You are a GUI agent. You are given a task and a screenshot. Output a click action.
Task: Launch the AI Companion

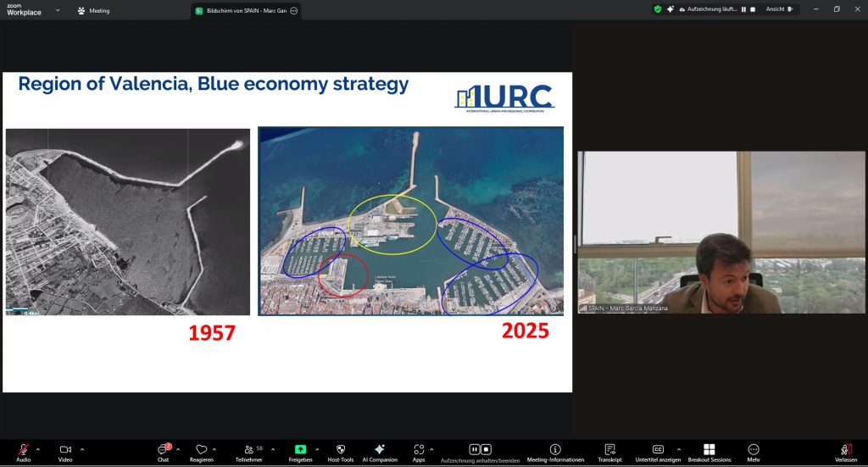click(x=379, y=449)
